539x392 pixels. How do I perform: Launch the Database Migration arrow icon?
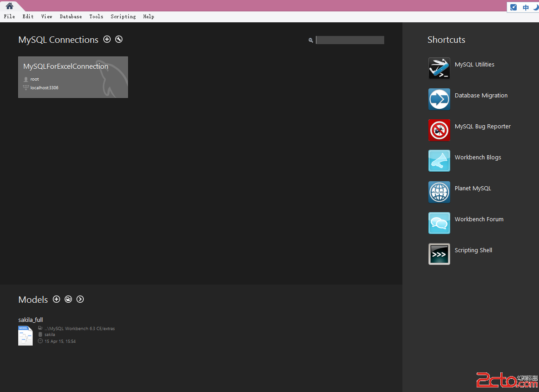439,99
